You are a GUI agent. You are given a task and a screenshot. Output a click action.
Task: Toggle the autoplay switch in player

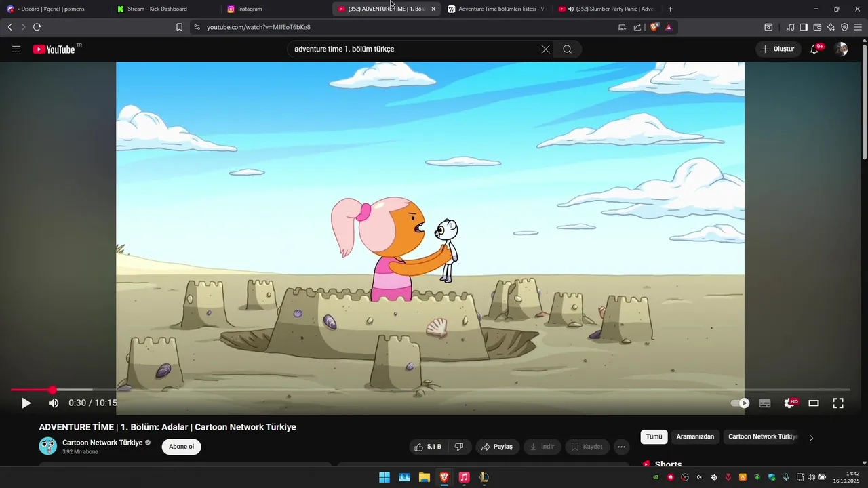740,403
